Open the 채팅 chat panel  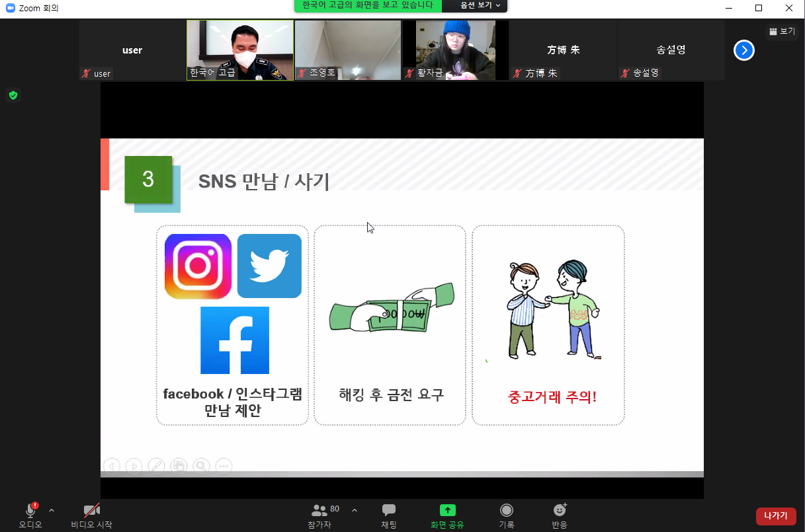point(389,511)
